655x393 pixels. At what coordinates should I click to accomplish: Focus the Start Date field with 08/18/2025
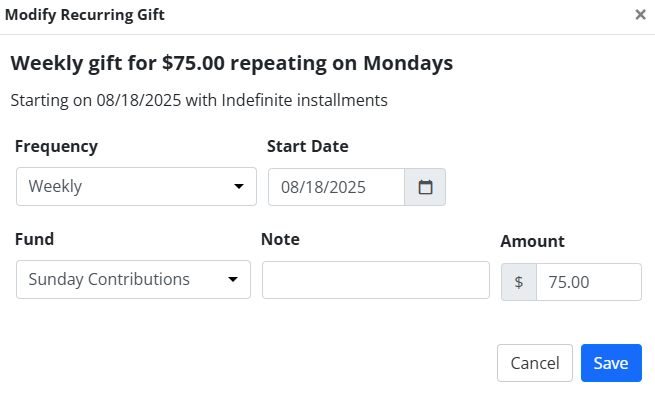[x=336, y=187]
